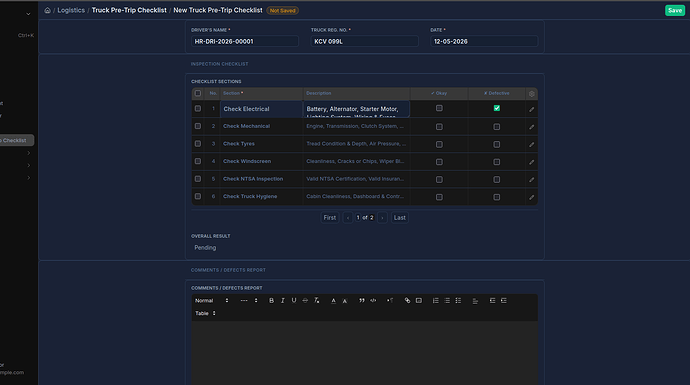Click the Pending overall result value

click(205, 248)
